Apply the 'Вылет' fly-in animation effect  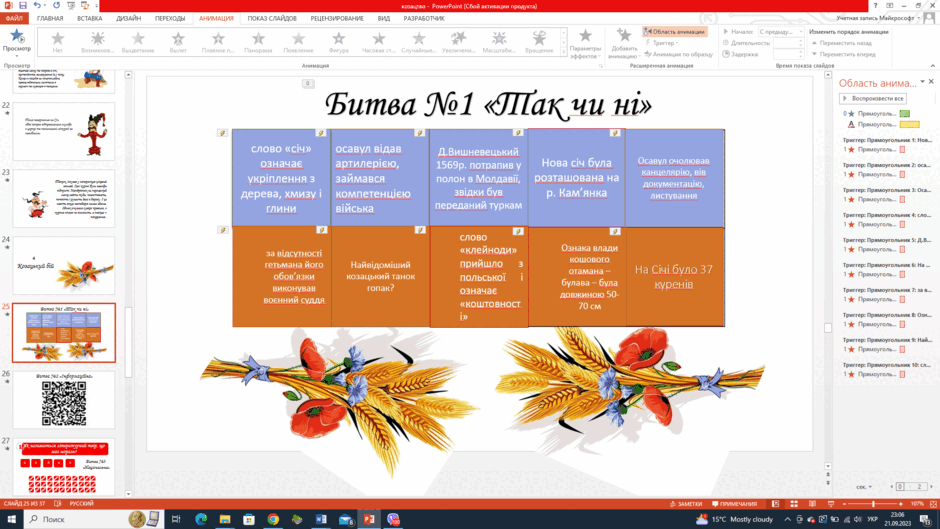(178, 43)
